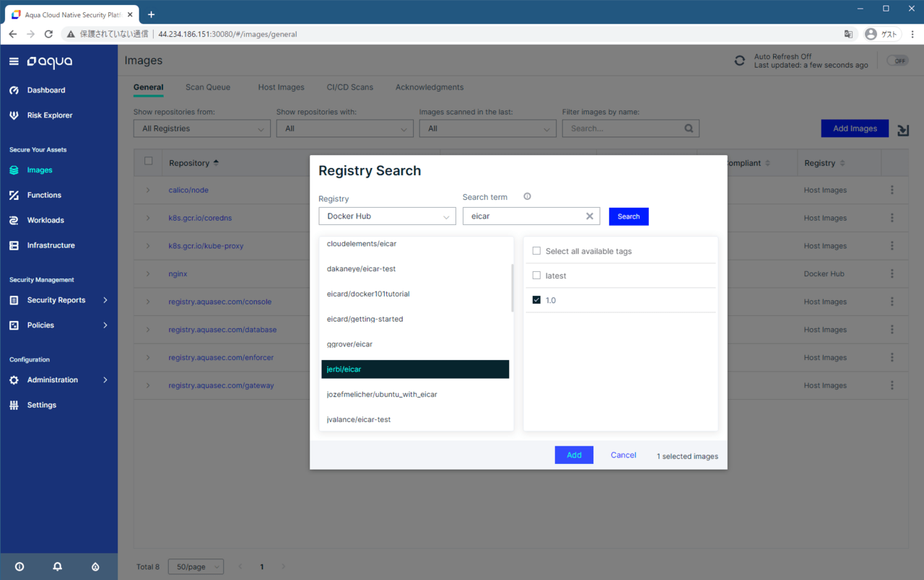The width and height of the screenshot is (924, 580).
Task: Expand Security Reports submenu
Action: pos(105,300)
